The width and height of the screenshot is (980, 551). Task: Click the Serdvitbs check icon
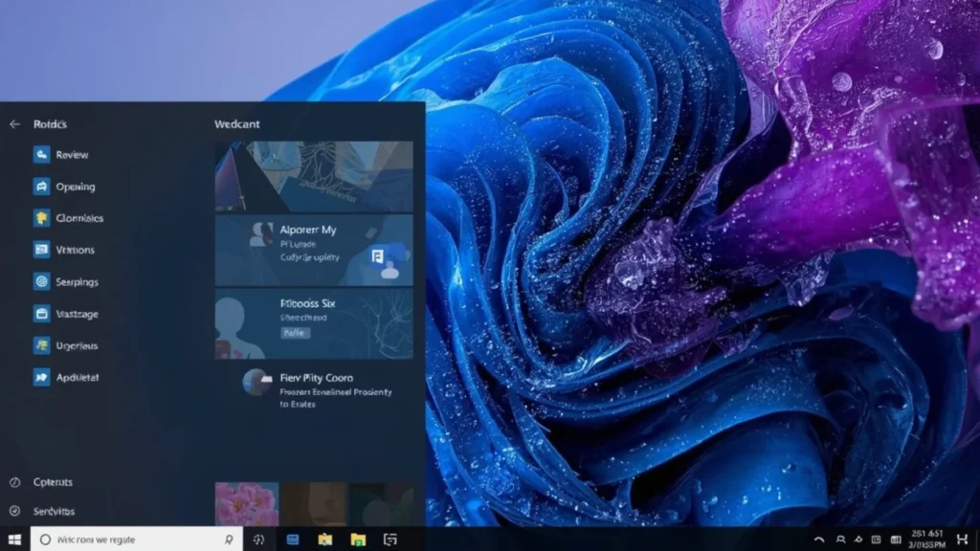pos(15,511)
